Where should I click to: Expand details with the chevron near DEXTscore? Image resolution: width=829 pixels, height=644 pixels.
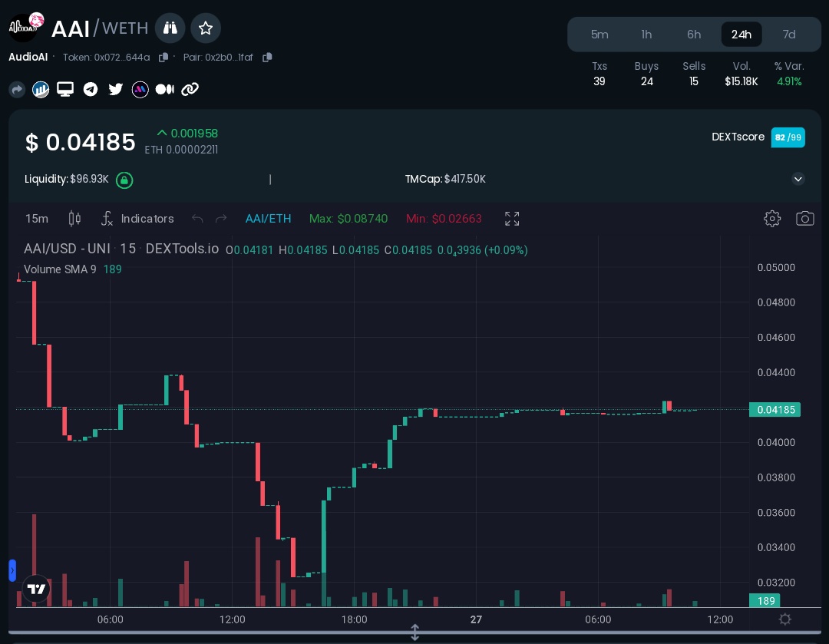coord(798,179)
